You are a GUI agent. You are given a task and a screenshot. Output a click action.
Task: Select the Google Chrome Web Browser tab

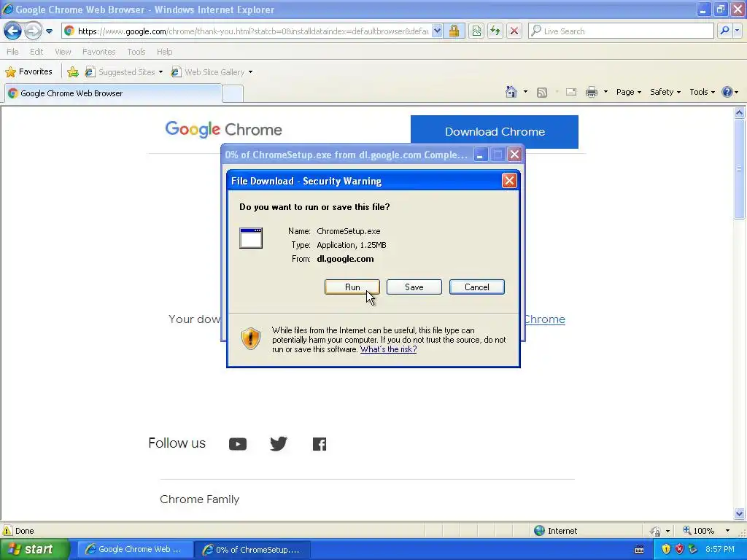pos(113,93)
